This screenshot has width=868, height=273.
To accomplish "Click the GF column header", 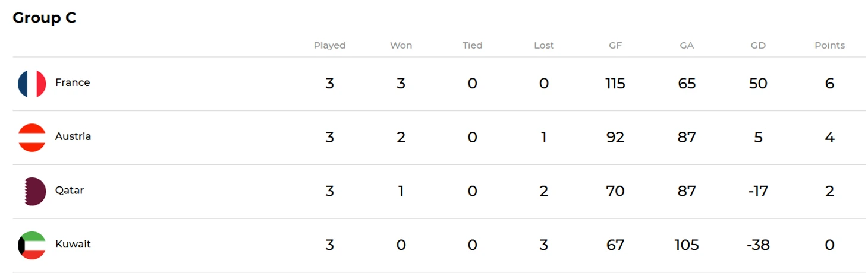I will pos(615,45).
